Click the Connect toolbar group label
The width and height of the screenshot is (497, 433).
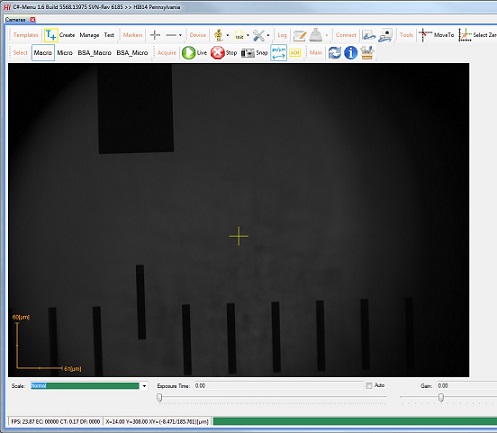point(346,35)
